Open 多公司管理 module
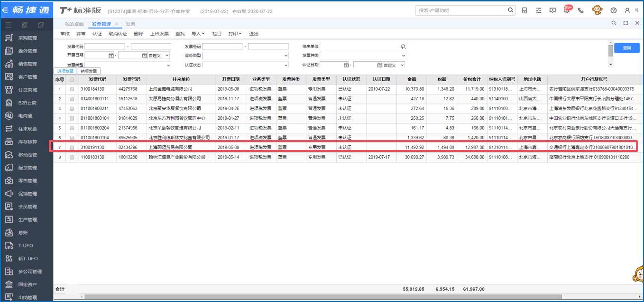This screenshot has height=302, width=644. (x=30, y=272)
